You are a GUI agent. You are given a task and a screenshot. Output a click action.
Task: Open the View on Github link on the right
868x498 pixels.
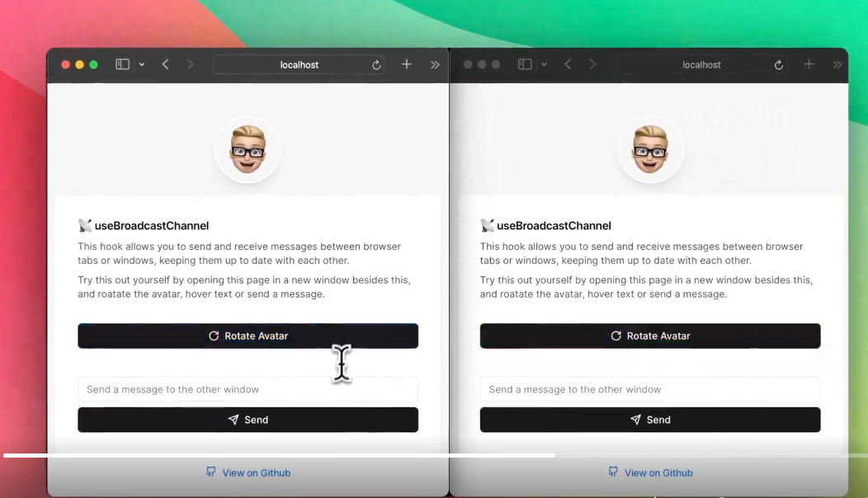(658, 472)
